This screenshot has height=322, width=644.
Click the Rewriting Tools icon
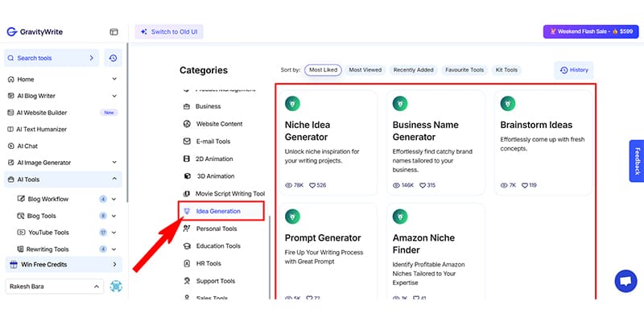[x=20, y=250]
